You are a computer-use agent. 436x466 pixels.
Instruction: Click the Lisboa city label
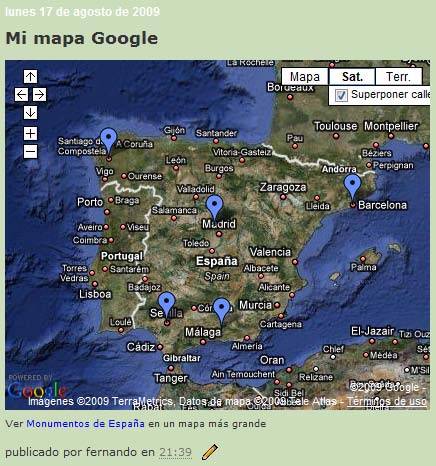click(x=95, y=294)
